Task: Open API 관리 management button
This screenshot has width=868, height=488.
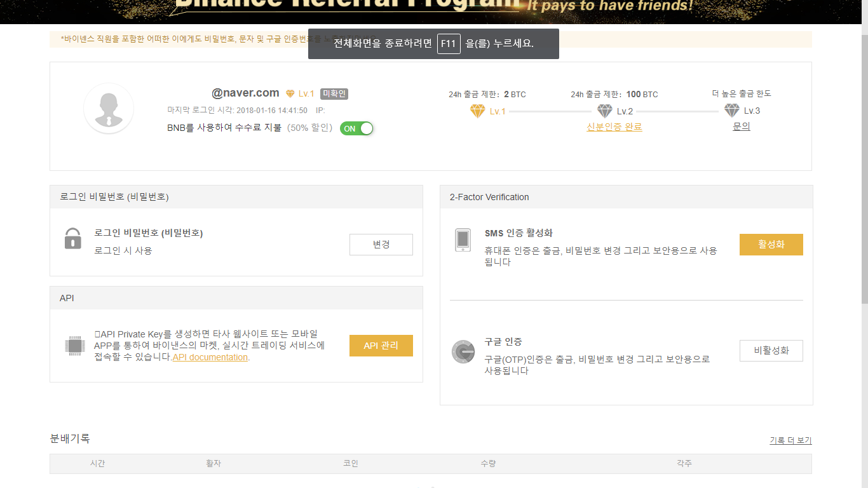Action: (381, 346)
